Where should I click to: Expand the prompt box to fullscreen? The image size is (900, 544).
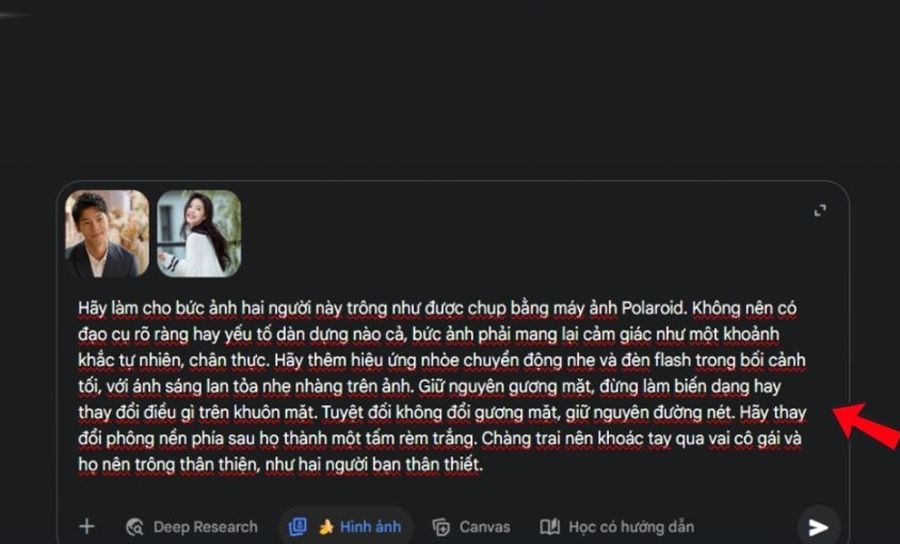pyautogui.click(x=820, y=211)
